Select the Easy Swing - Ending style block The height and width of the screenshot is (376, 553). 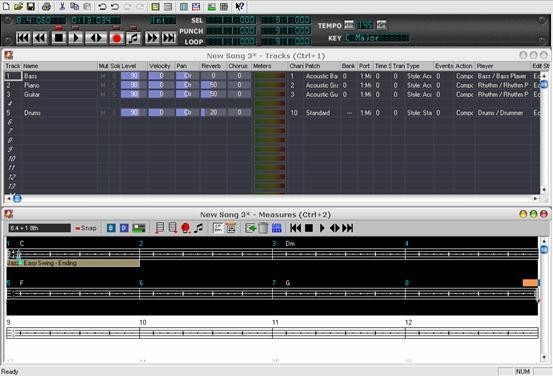point(73,263)
